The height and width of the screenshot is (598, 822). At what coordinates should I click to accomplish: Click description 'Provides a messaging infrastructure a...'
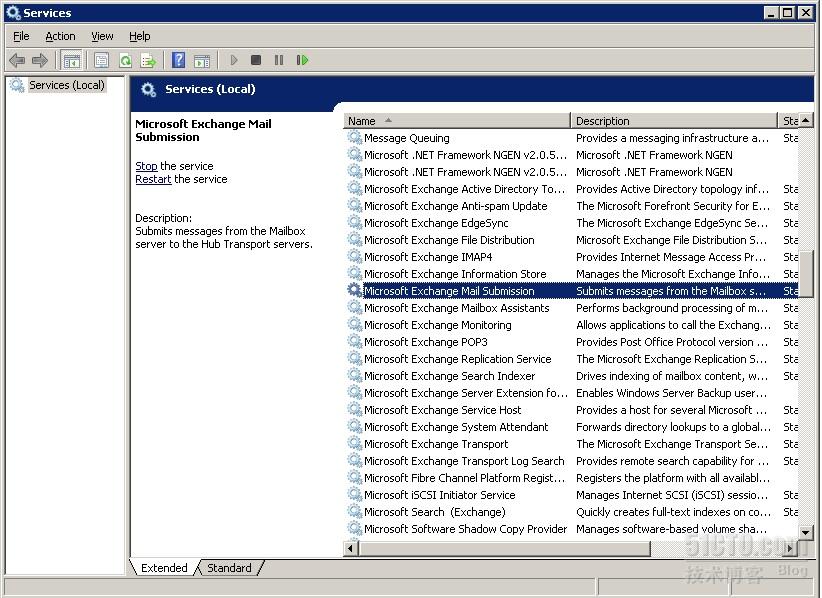(673, 138)
